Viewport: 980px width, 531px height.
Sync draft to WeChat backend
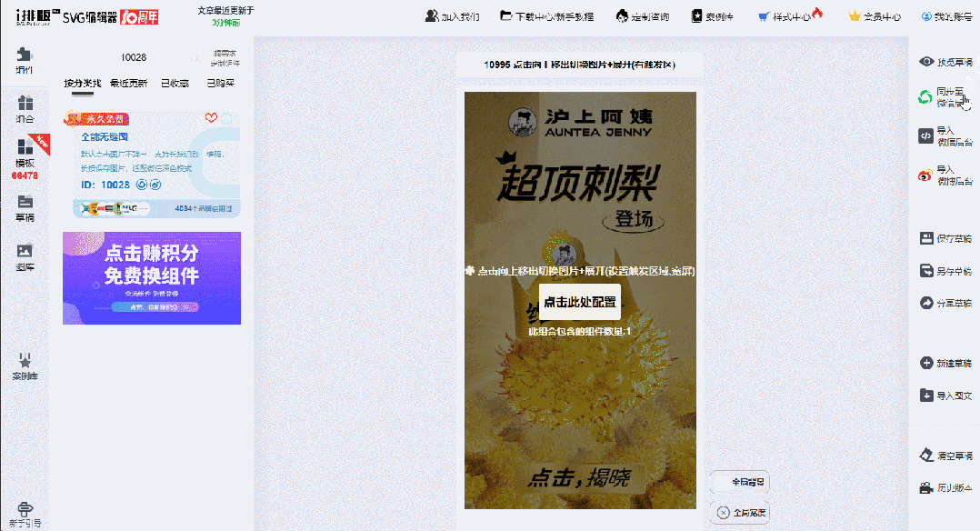(x=944, y=97)
